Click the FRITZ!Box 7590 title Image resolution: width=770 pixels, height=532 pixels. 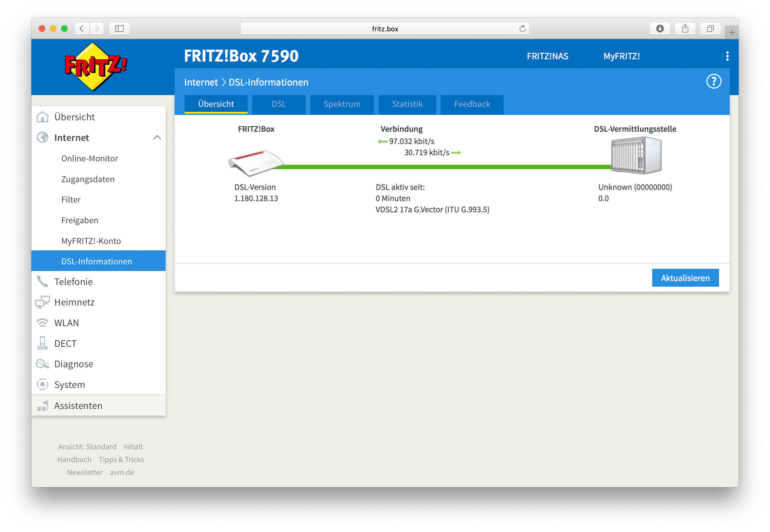[x=241, y=56]
